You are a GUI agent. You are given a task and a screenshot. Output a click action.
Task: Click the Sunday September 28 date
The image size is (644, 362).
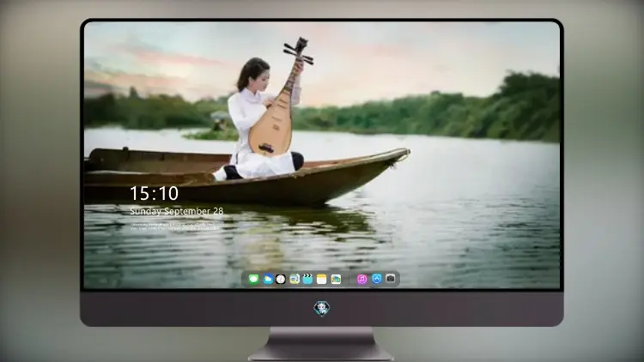click(177, 211)
